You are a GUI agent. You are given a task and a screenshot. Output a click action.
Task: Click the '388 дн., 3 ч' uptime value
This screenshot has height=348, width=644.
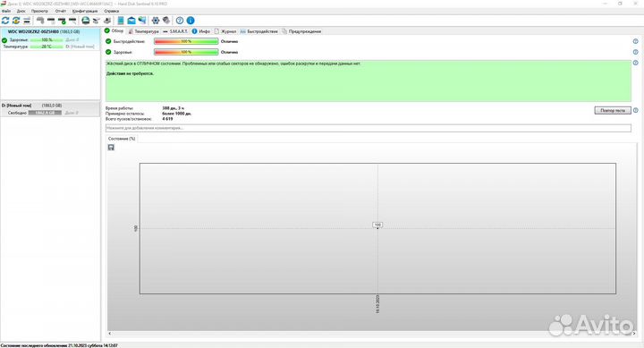pyautogui.click(x=173, y=108)
